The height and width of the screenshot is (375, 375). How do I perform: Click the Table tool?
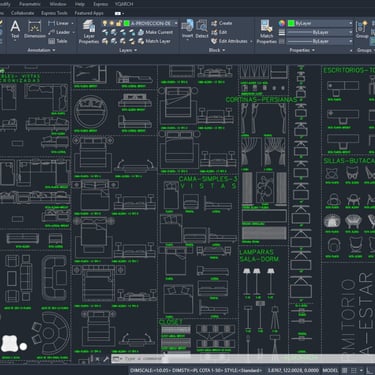point(58,41)
